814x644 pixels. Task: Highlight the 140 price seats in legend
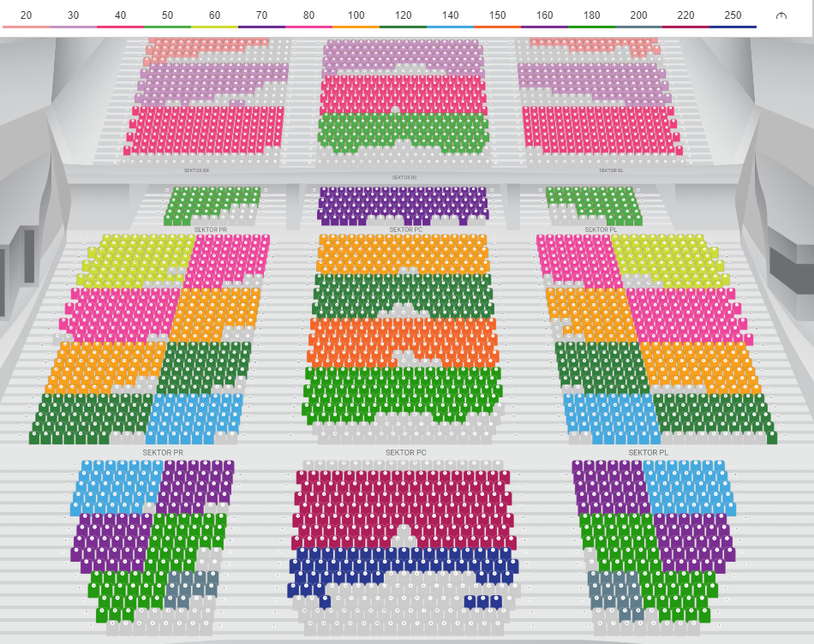[x=450, y=16]
